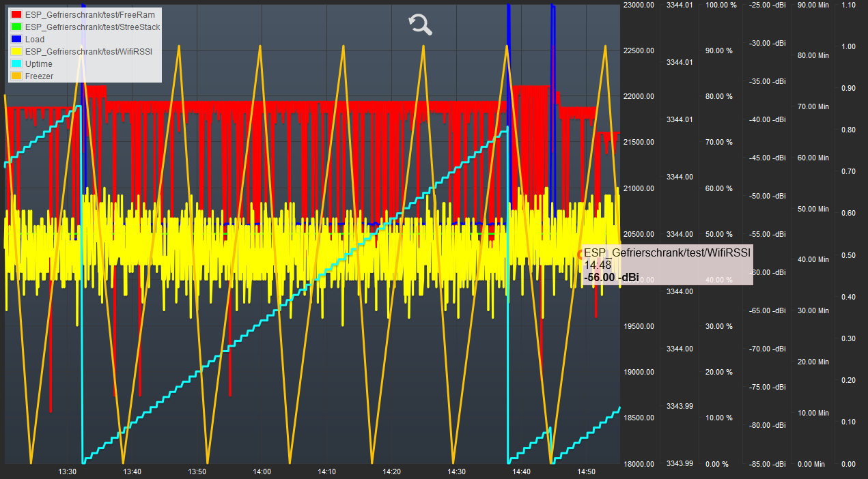
Task: Click the 60.00 Min axis label
Action: (x=813, y=158)
